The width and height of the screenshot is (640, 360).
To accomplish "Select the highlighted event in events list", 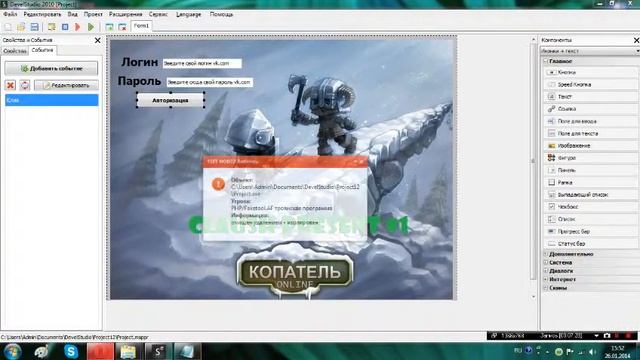I will [51, 100].
